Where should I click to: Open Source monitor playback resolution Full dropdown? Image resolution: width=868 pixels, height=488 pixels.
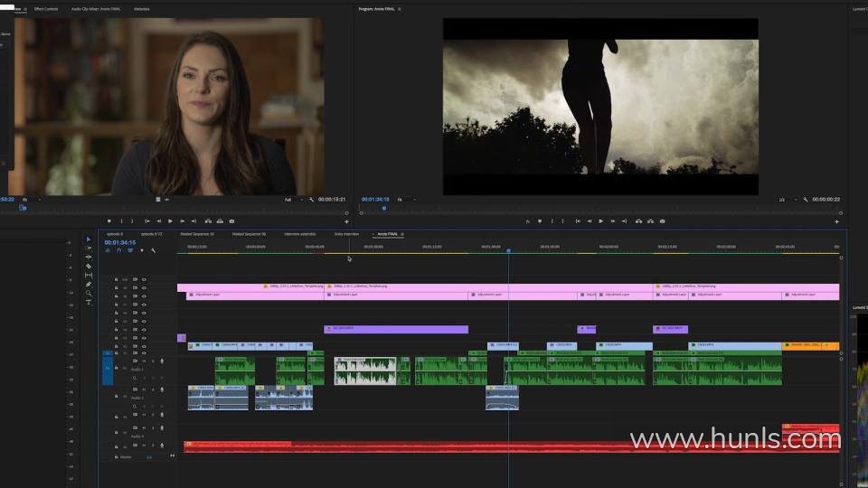(292, 200)
